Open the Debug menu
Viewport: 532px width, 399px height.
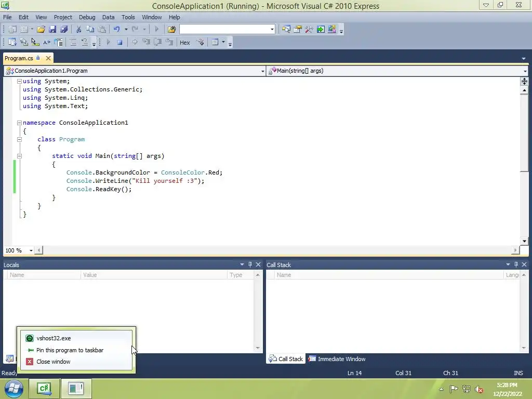point(87,17)
